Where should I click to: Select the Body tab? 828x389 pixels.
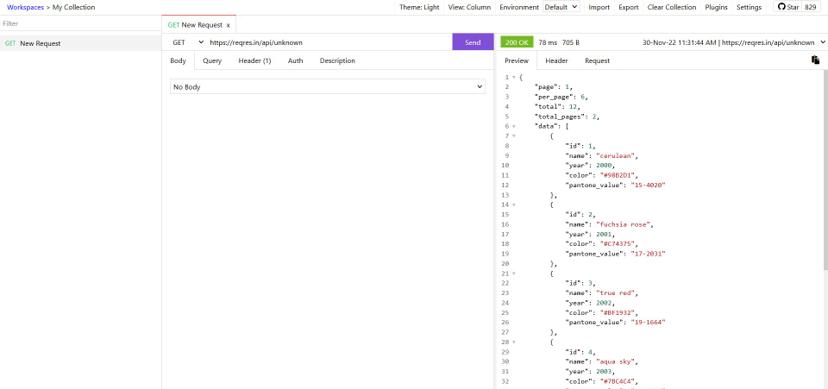(x=178, y=61)
